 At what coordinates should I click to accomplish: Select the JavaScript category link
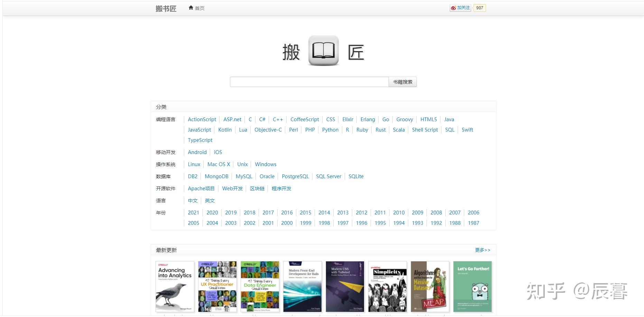199,129
